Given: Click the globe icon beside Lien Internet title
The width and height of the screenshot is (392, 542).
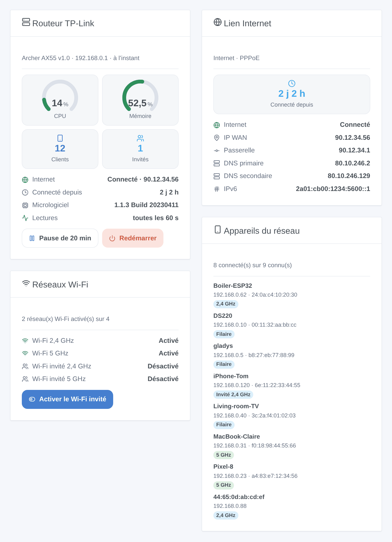Looking at the screenshot, I should point(217,22).
